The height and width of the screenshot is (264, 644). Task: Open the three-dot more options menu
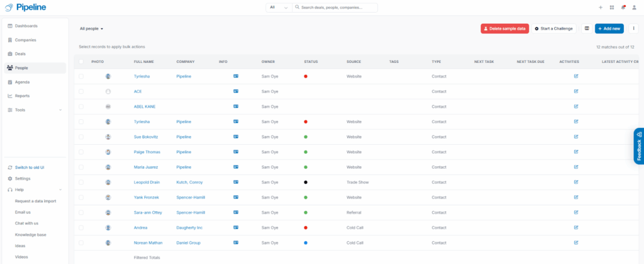(x=633, y=28)
